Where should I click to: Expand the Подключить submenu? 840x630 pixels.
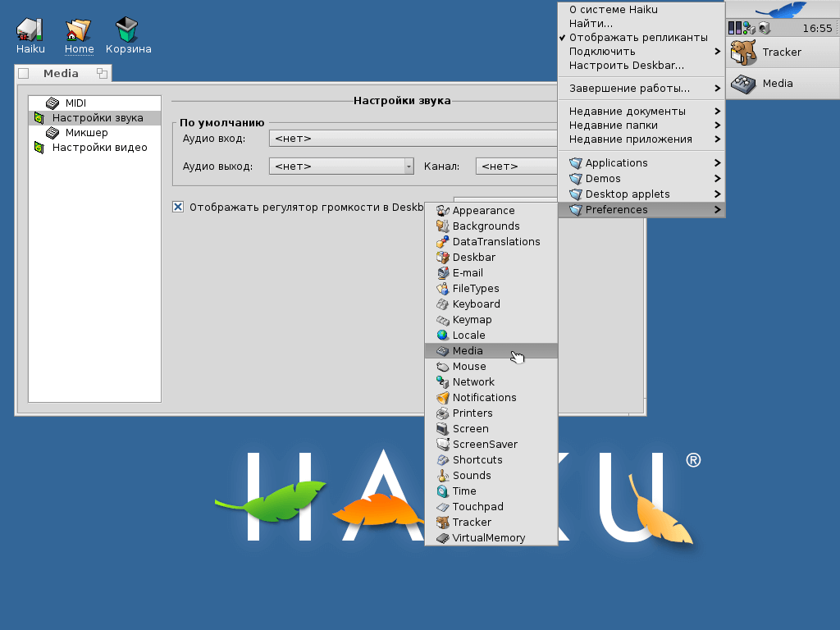(641, 52)
